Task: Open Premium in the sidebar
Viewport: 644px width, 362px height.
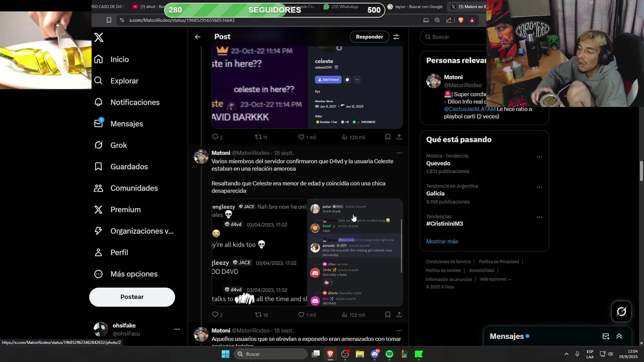Action: (117, 210)
